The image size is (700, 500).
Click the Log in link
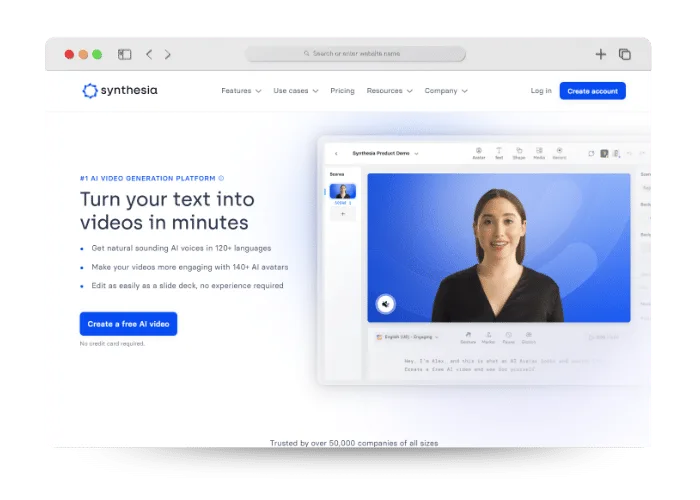(x=541, y=91)
